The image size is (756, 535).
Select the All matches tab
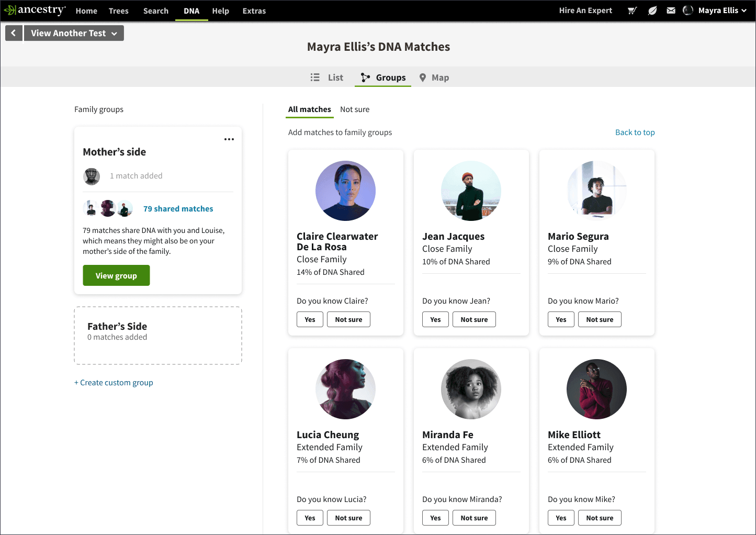point(310,109)
